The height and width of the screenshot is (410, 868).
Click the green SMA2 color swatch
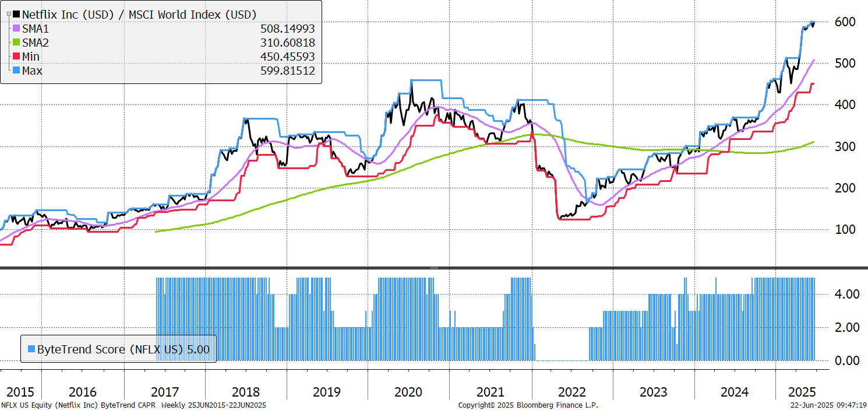(x=16, y=43)
